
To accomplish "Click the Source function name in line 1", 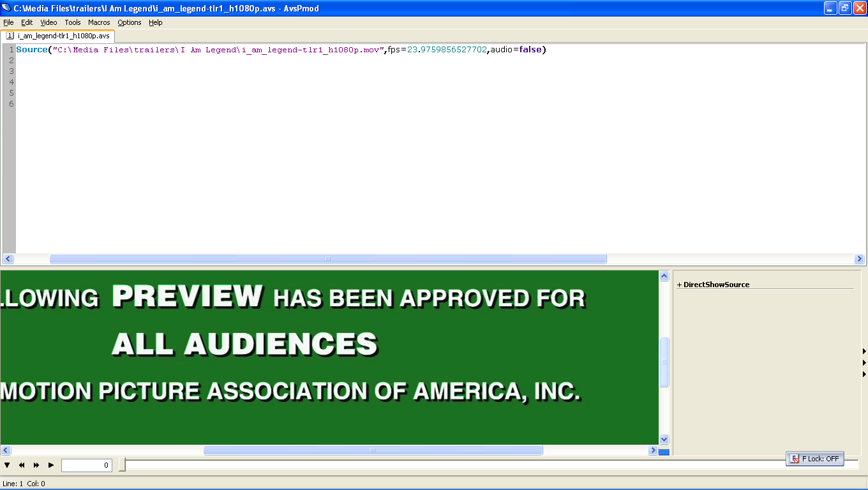I will pos(32,50).
